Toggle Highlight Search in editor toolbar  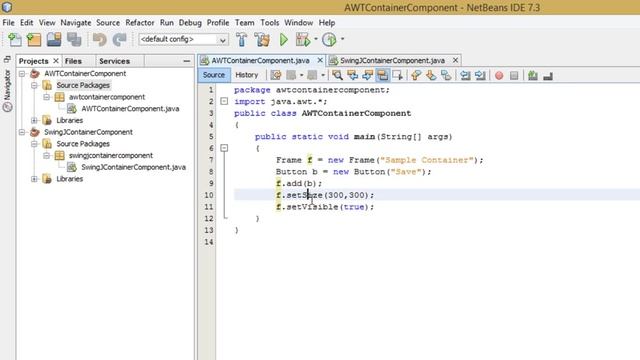tap(382, 76)
